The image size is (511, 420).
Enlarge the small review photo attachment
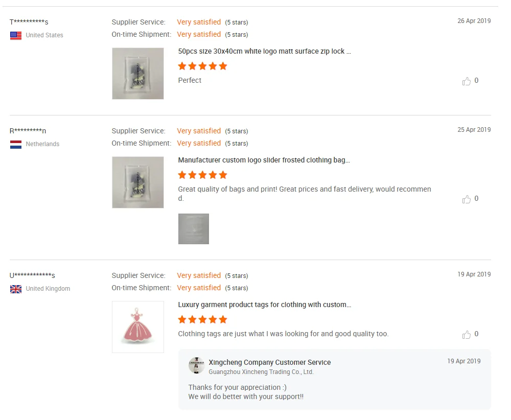(194, 229)
